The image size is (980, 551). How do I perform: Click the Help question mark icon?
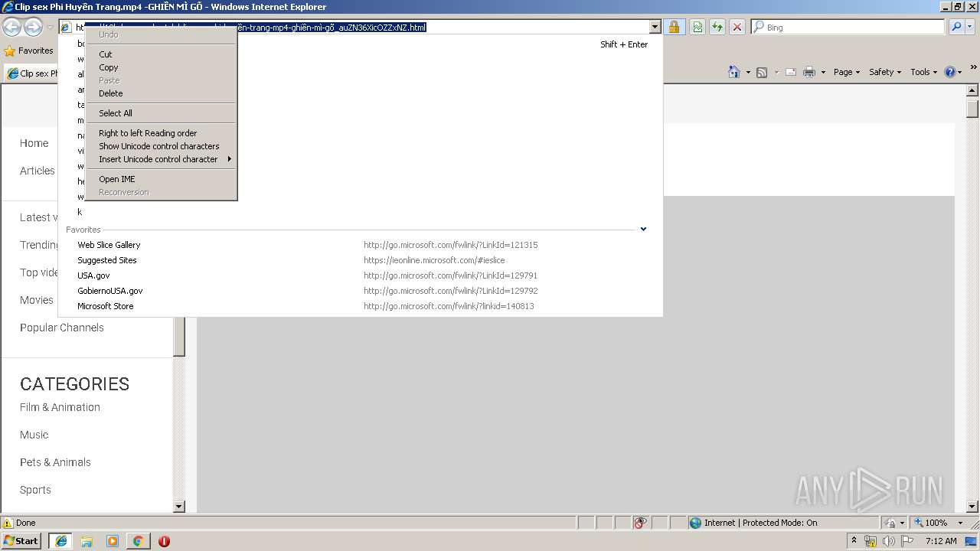pos(950,72)
